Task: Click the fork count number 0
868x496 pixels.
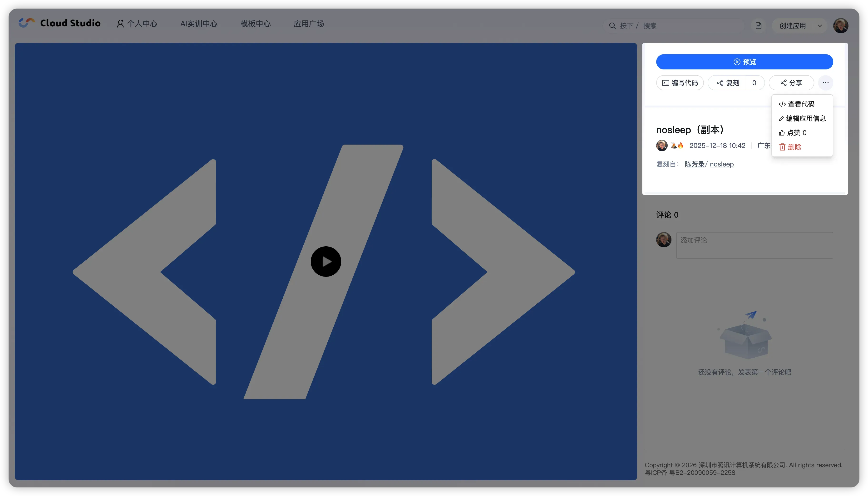Action: click(754, 83)
